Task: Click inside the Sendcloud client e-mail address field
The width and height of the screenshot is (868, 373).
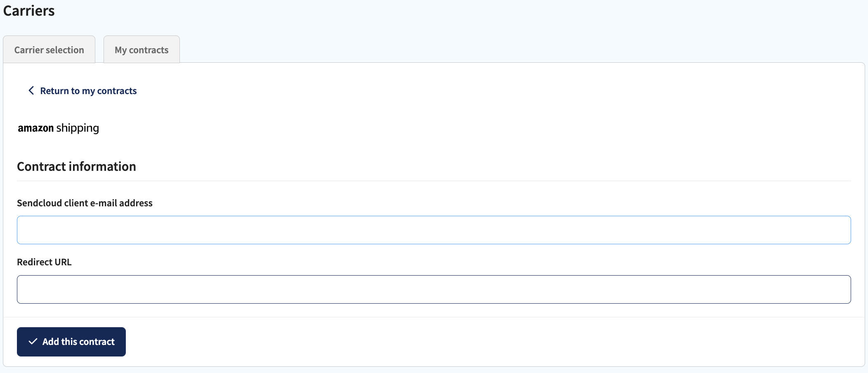Action: [x=433, y=230]
